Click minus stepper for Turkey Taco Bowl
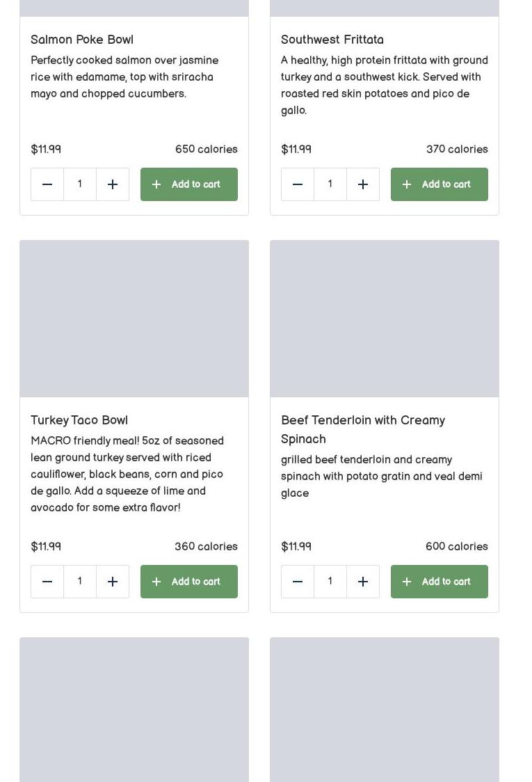This screenshot has width=532, height=782. (x=47, y=582)
